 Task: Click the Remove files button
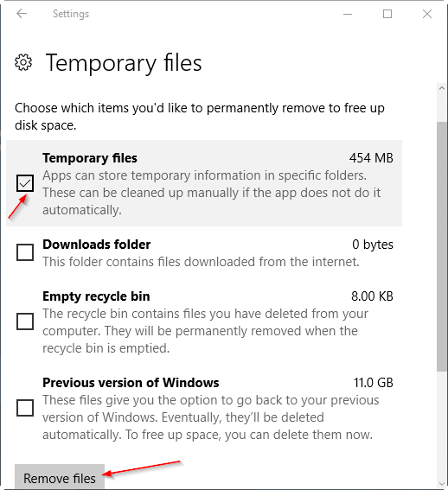[x=60, y=477]
